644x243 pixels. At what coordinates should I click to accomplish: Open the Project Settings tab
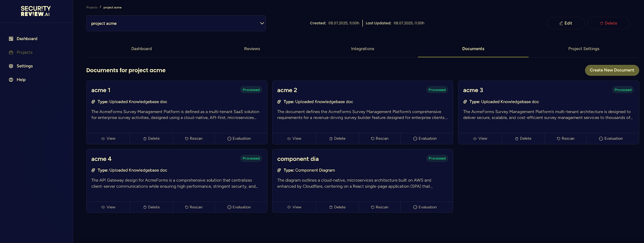584,49
